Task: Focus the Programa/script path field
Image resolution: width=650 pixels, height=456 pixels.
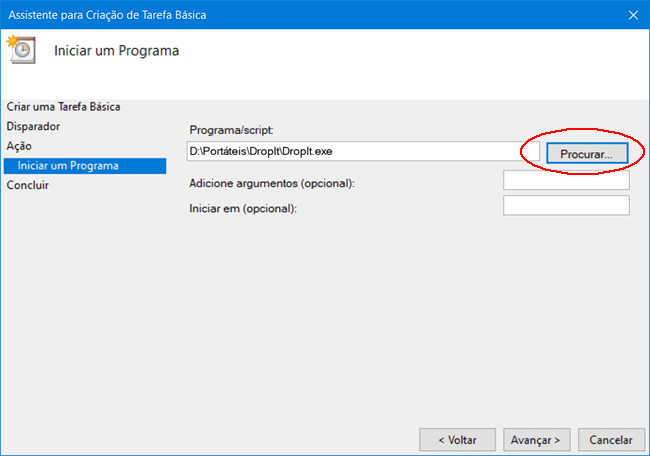Action: [362, 152]
